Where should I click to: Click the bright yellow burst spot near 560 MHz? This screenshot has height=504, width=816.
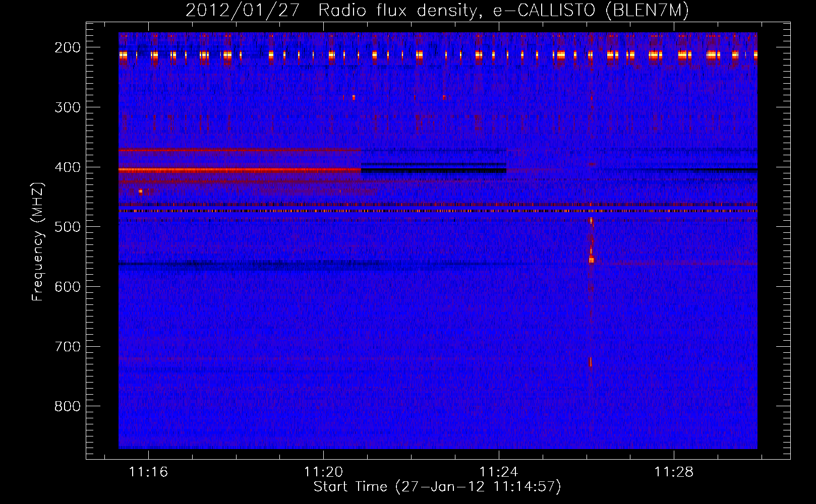pos(592,260)
